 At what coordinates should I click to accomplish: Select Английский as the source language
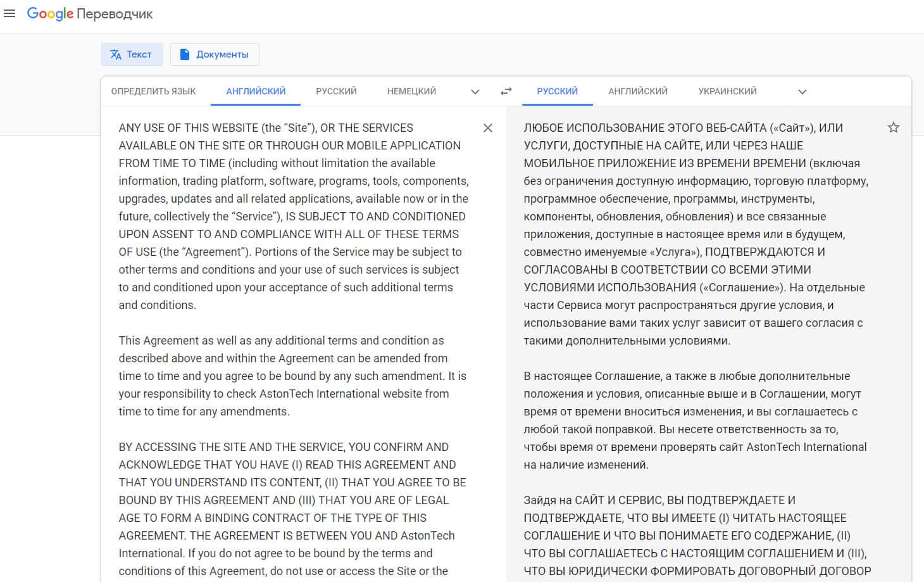(256, 91)
